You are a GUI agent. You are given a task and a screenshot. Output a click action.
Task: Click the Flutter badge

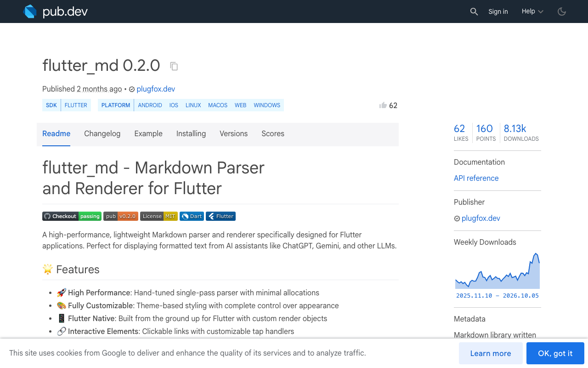pos(220,216)
